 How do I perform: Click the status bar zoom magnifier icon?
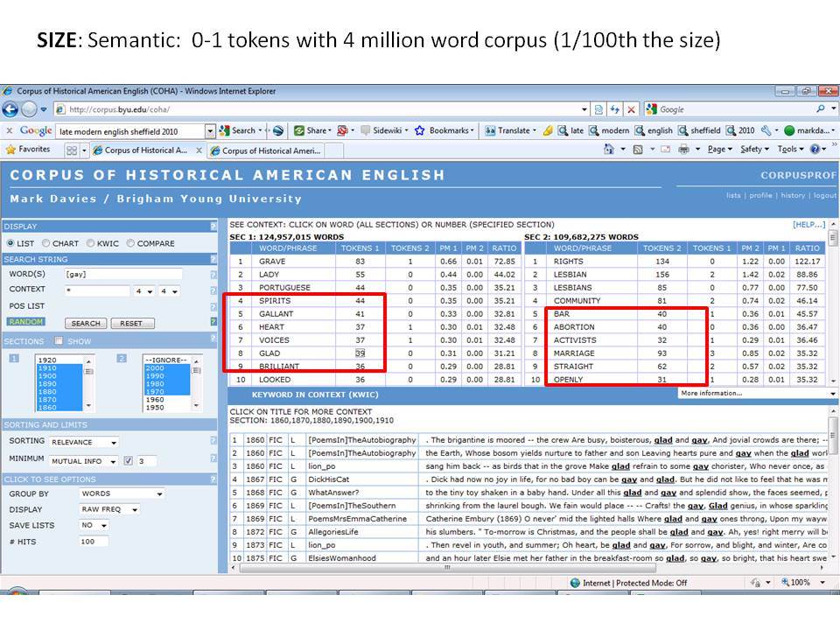coord(786,583)
